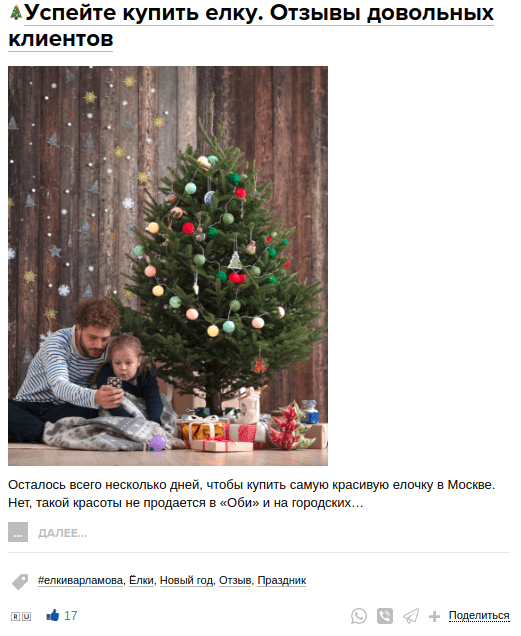
Task: Click the RU language badge icon
Action: 21,617
